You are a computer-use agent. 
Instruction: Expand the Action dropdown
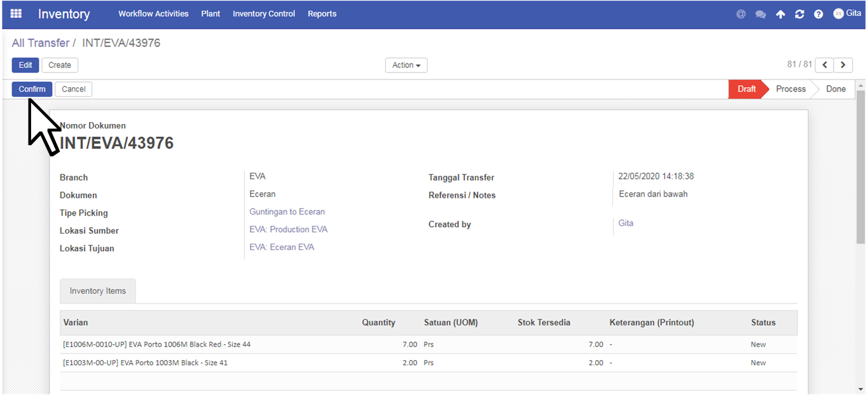coord(406,65)
